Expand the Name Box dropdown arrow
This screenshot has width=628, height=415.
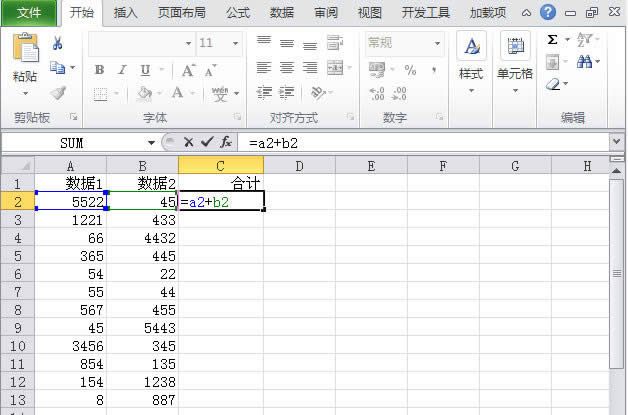pyautogui.click(x=151, y=143)
